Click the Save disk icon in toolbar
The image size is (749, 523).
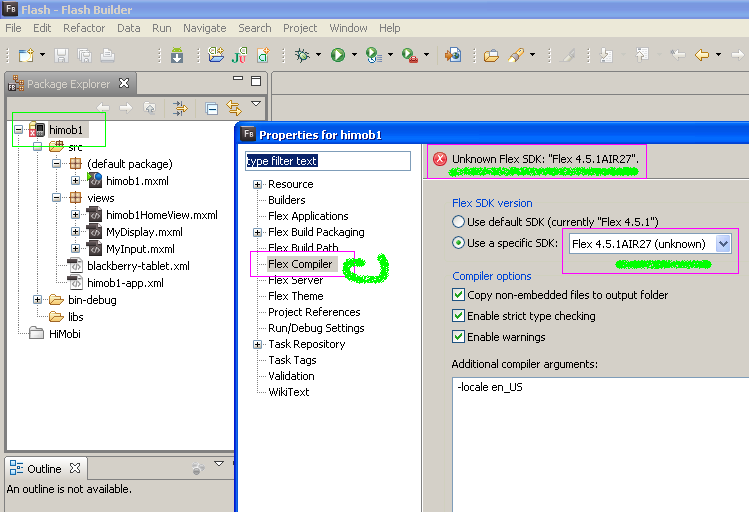pos(61,55)
